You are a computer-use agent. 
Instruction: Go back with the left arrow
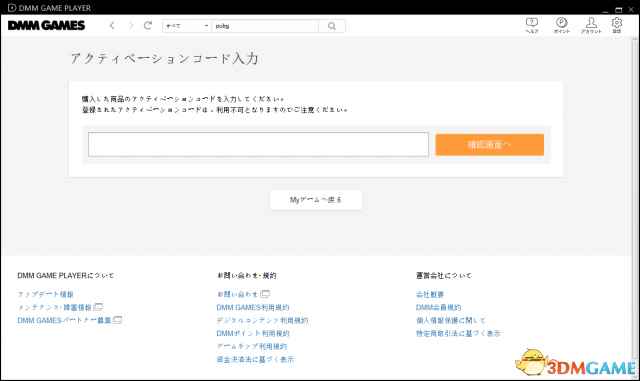click(112, 26)
